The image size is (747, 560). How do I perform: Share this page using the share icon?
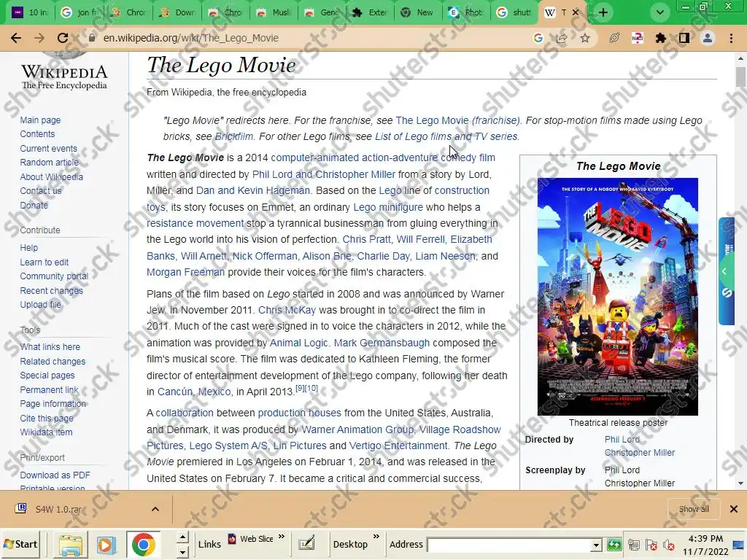(x=562, y=38)
